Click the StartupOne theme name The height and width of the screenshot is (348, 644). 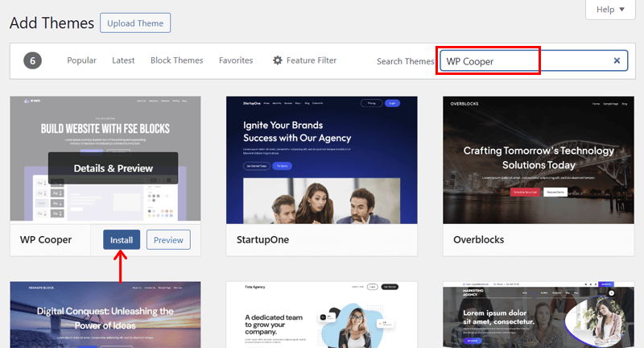263,239
